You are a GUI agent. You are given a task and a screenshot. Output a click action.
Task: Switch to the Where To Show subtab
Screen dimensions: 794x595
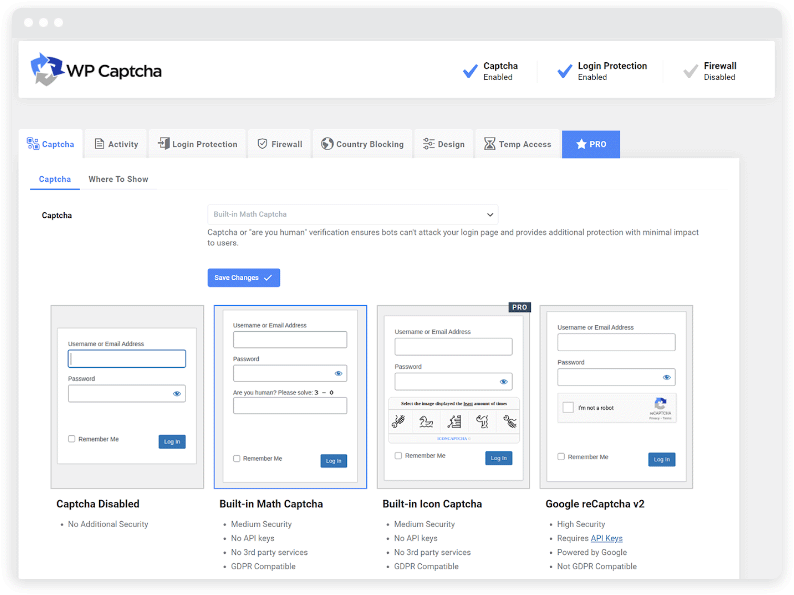pyautogui.click(x=118, y=180)
